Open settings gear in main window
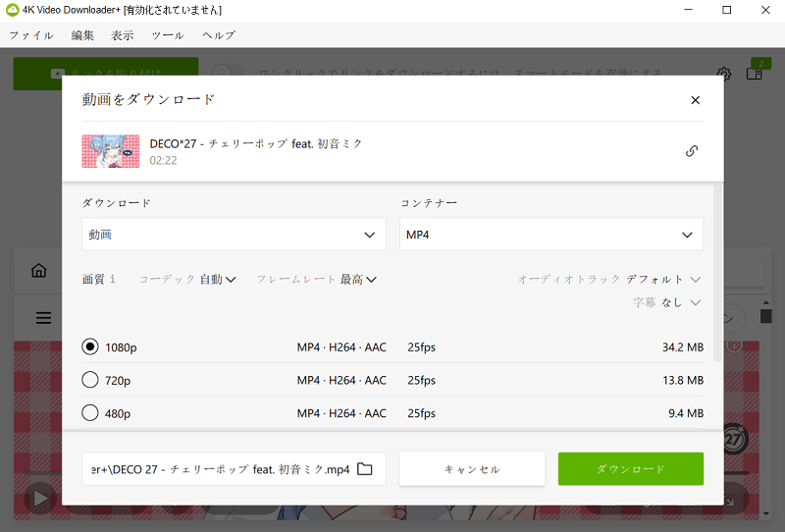The image size is (785, 532). (723, 75)
